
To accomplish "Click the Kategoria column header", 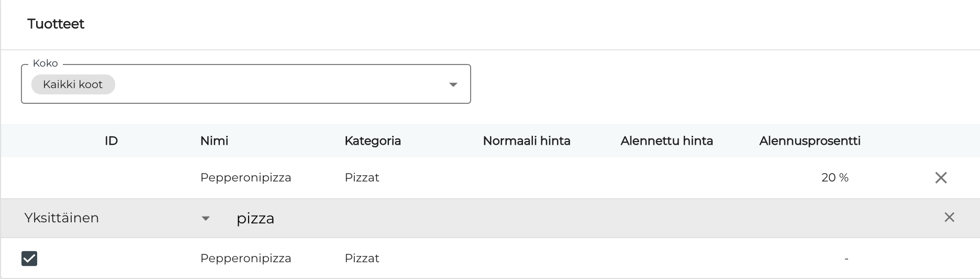I will click(372, 141).
